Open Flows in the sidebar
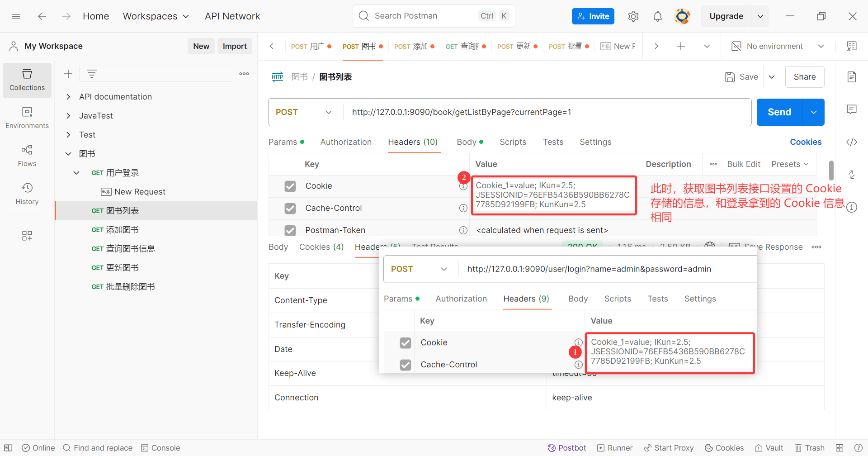 click(x=27, y=156)
